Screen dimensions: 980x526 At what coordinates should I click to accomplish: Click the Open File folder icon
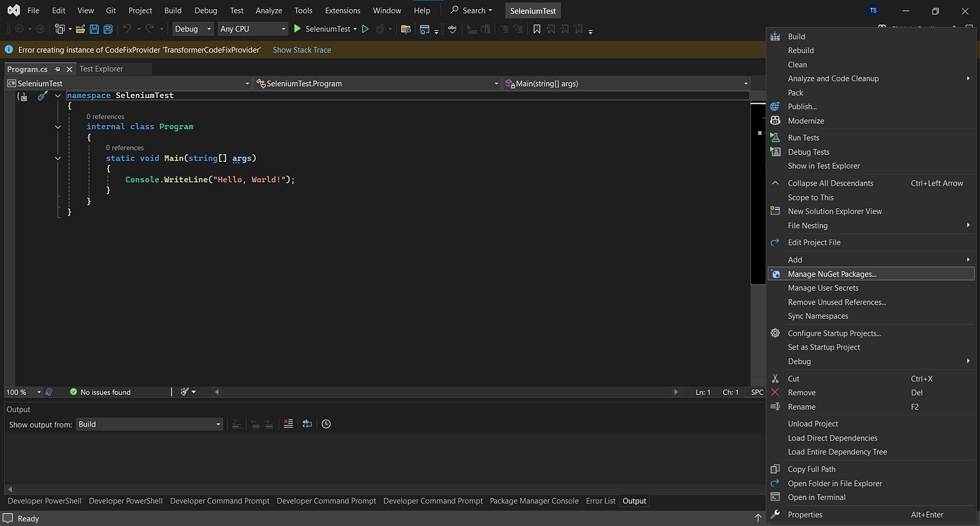click(x=80, y=29)
